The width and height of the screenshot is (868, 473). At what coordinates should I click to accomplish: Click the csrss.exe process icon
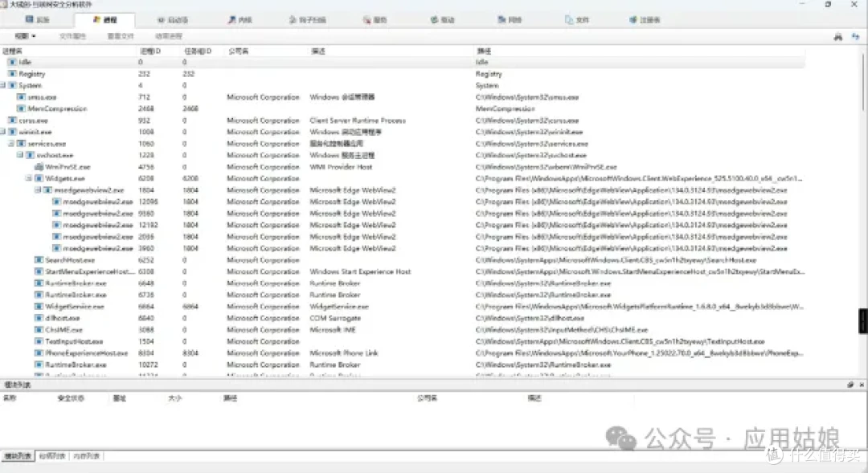coord(12,120)
